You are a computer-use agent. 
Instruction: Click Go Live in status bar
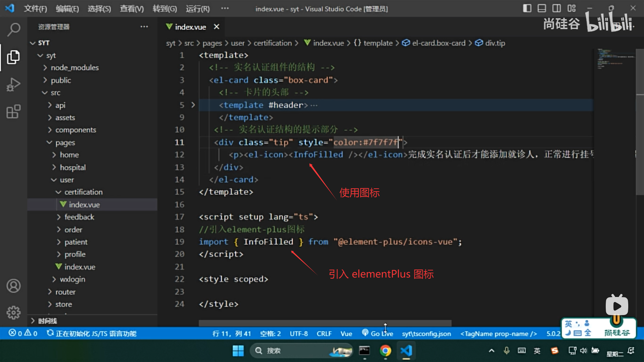378,334
